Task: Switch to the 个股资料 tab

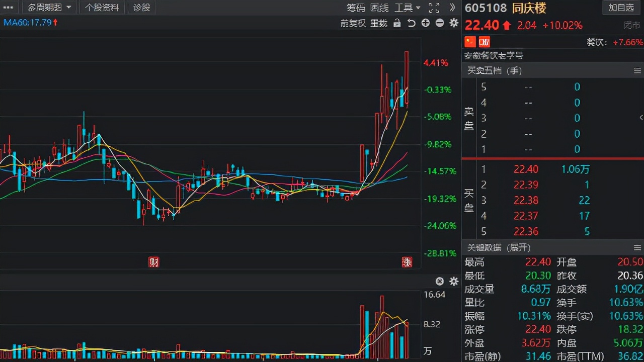Action: point(102,8)
